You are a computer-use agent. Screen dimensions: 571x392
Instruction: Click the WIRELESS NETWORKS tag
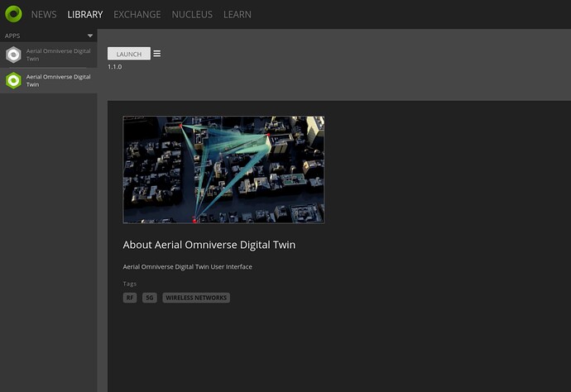tap(196, 298)
